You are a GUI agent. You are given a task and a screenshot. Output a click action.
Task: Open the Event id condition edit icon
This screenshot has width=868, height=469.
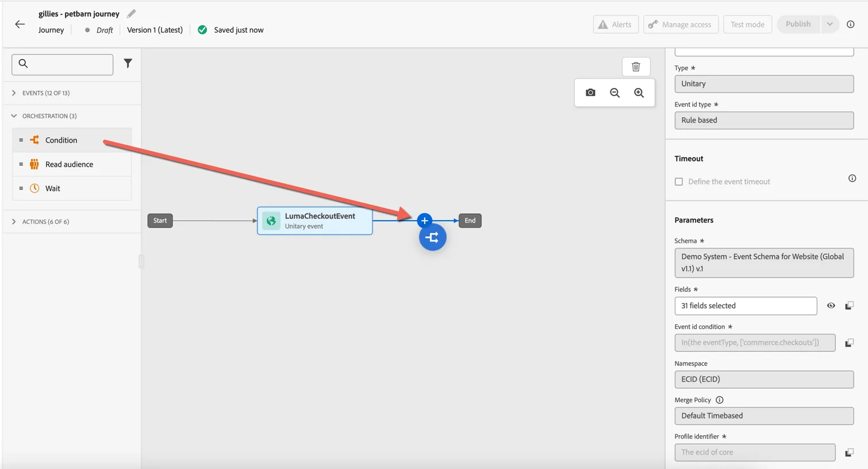(x=849, y=343)
